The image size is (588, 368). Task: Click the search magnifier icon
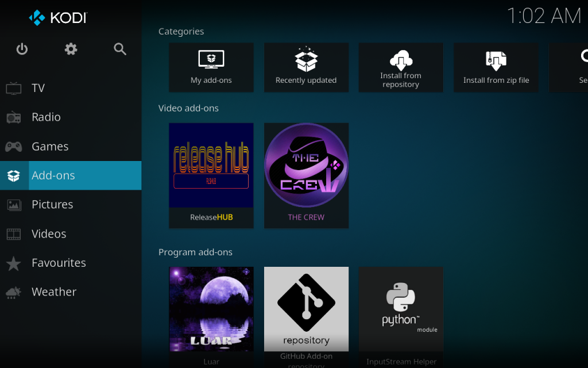[120, 49]
